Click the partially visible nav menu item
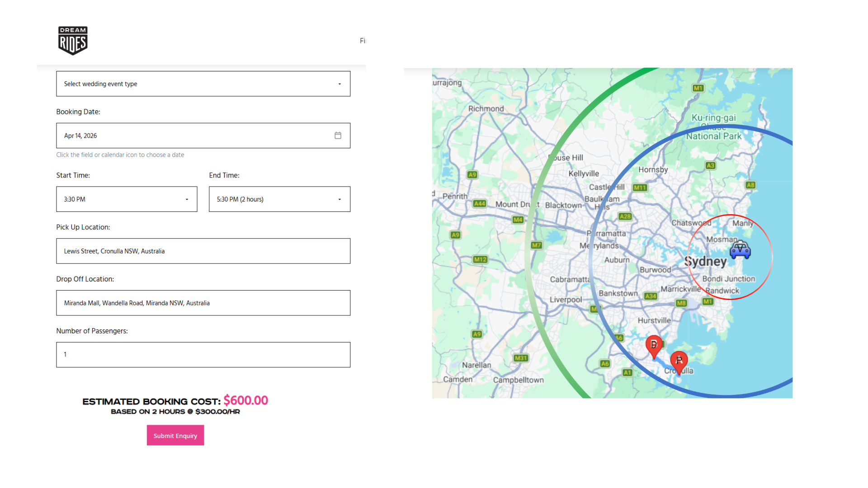The width and height of the screenshot is (868, 488). tap(363, 41)
